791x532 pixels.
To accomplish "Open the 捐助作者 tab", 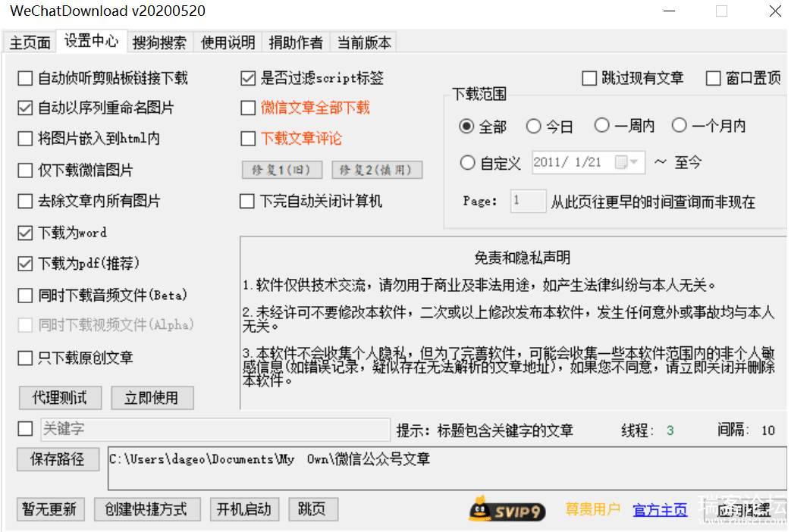I will 296,42.
